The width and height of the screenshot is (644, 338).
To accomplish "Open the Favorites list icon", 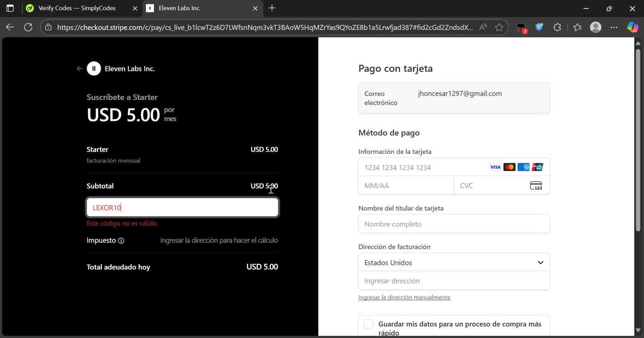I will click(x=577, y=27).
